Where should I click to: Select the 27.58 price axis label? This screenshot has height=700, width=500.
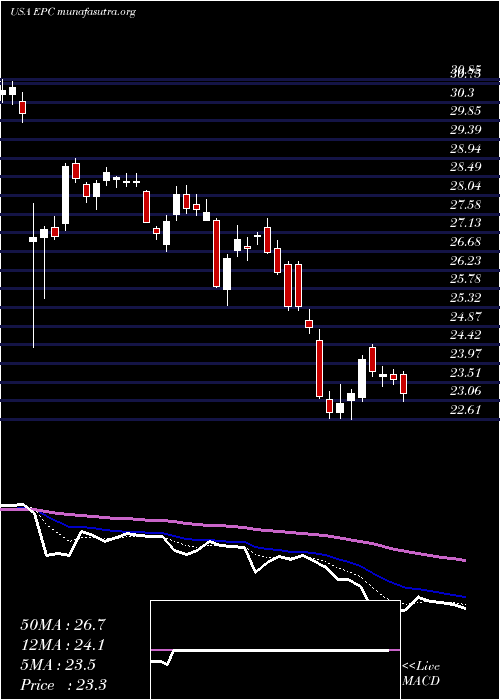point(466,204)
